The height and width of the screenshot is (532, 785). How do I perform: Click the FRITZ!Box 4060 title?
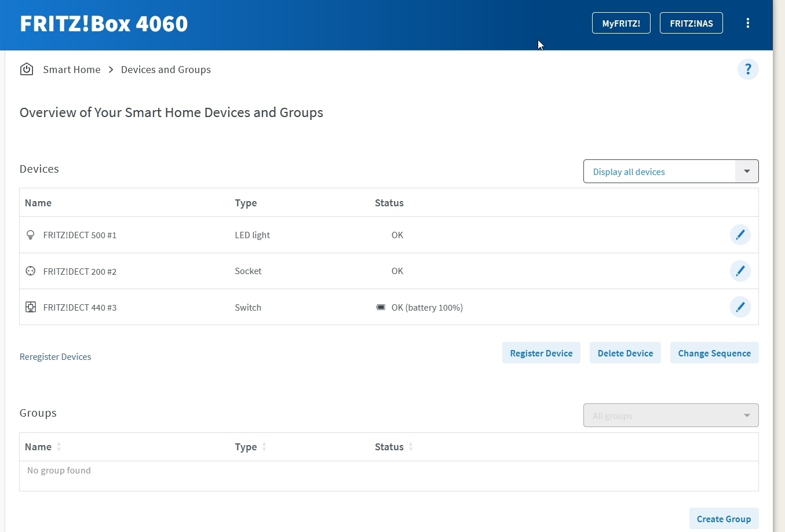[x=104, y=24]
